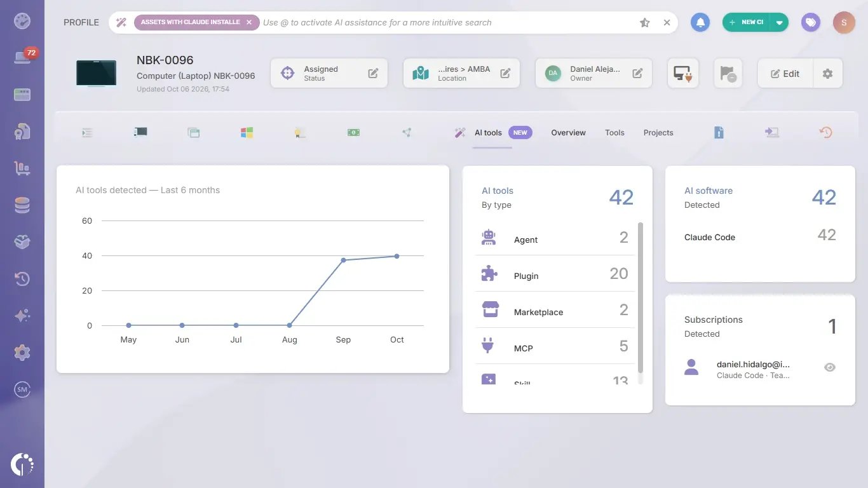Switch to the Projects tab
Screen dimensions: 868x488
pos(658,133)
